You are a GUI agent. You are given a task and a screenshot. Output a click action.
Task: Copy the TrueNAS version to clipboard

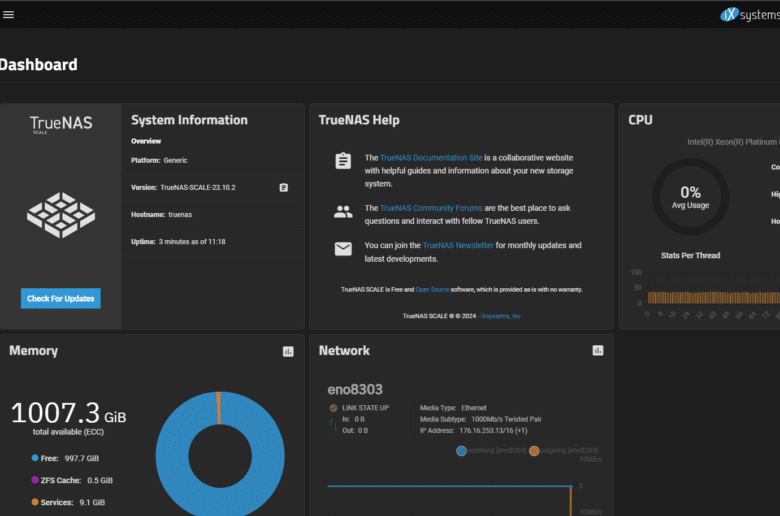point(284,188)
